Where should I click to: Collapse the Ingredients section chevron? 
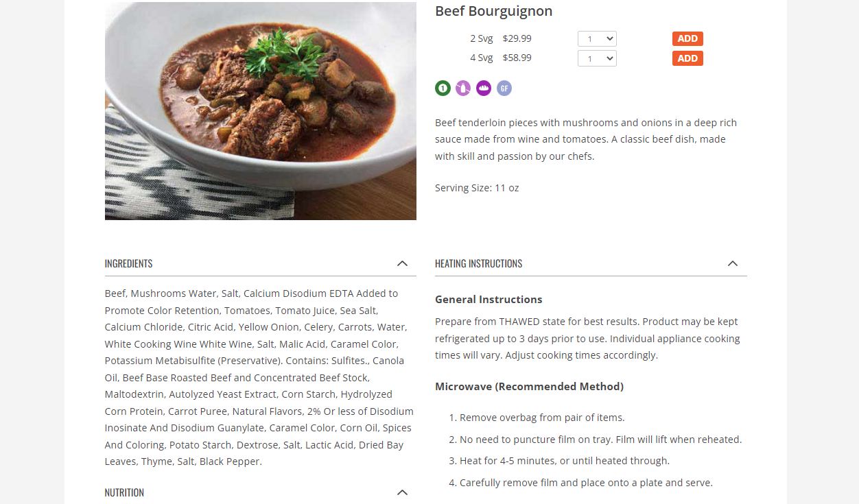[402, 263]
